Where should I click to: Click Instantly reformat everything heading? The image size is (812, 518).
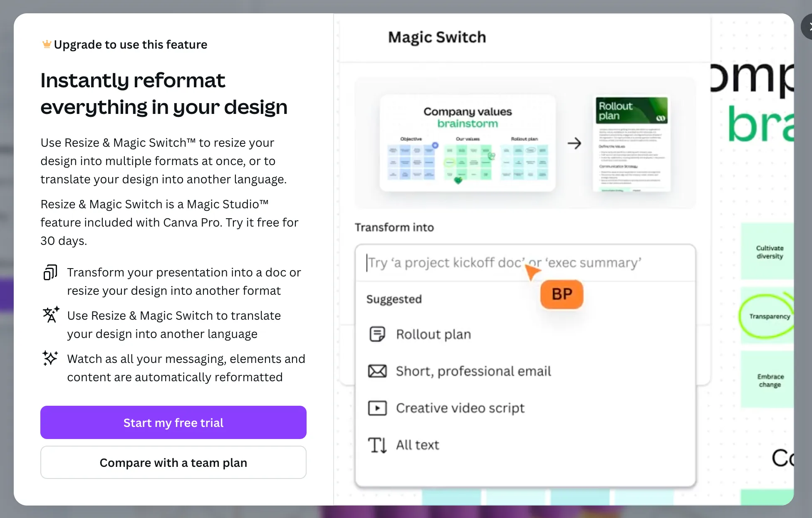[164, 94]
